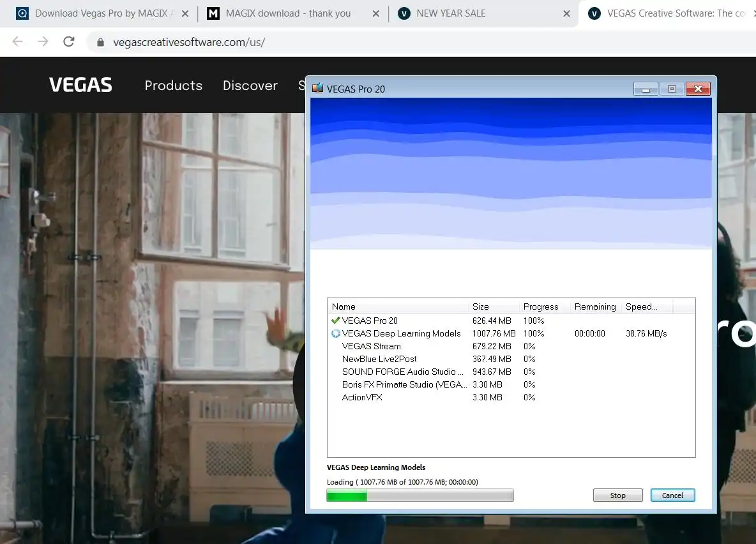Close the VEGAS Pro 20 installer window
The height and width of the screenshot is (544, 756).
point(698,89)
